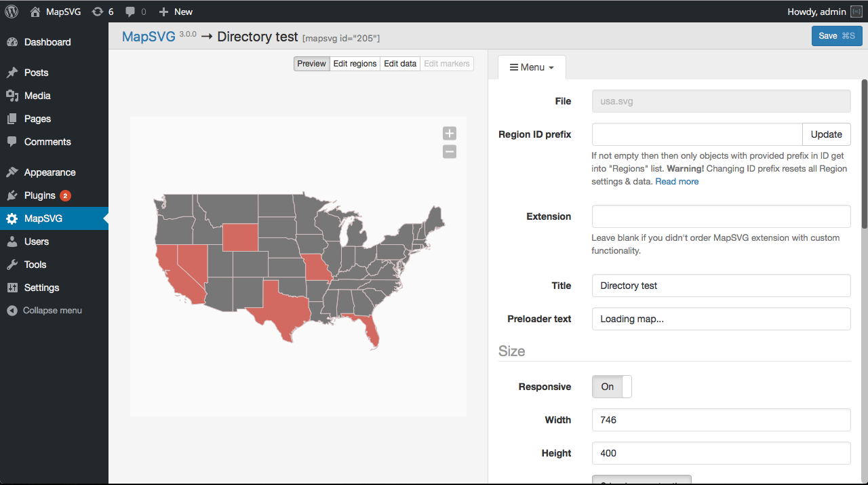Image resolution: width=868 pixels, height=485 pixels.
Task: Open the WordPress logo menu
Action: 11,11
